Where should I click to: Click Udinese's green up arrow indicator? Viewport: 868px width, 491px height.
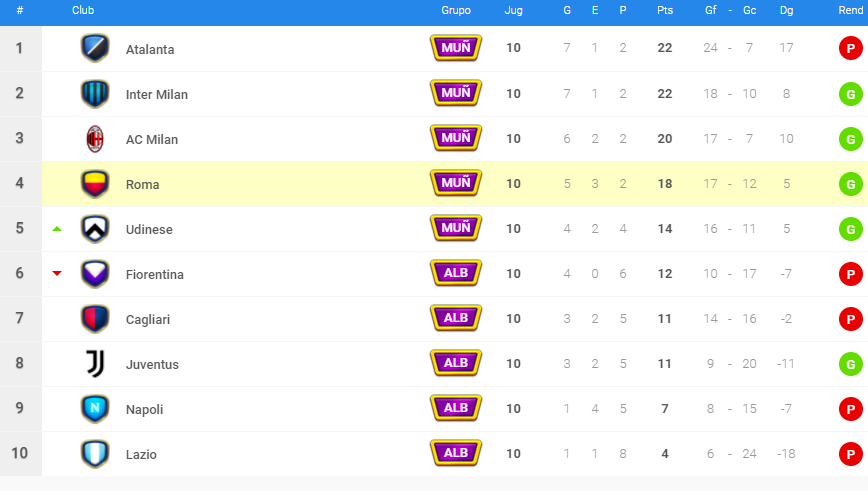coord(57,229)
